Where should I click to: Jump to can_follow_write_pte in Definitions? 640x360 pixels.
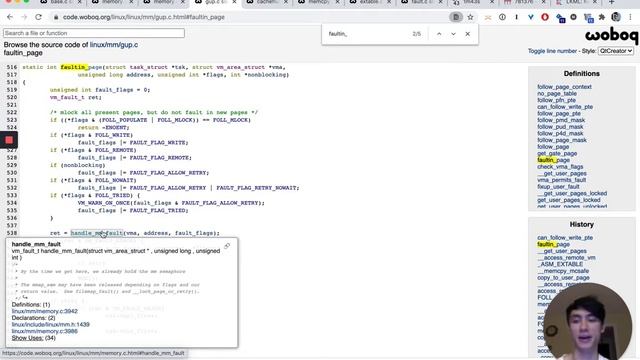coord(565,107)
